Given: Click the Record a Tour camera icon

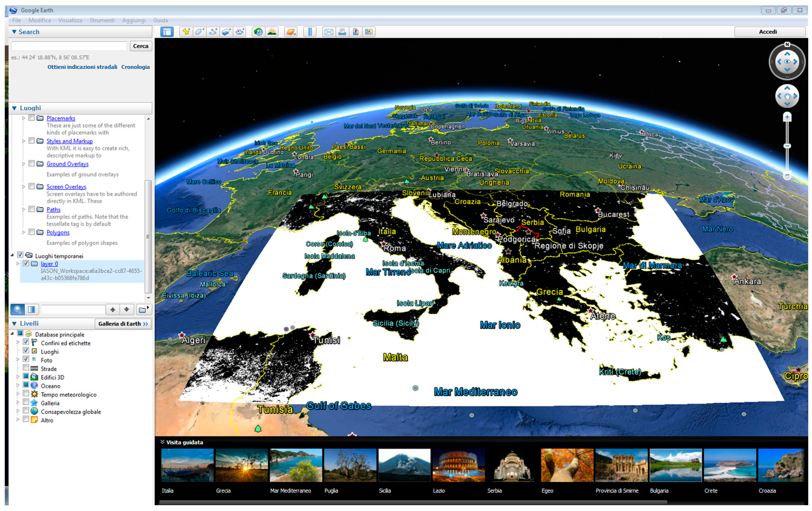Looking at the screenshot, I should (240, 32).
